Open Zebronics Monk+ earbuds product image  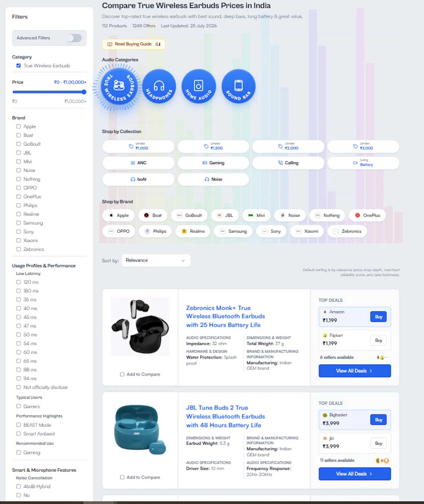pyautogui.click(x=140, y=327)
